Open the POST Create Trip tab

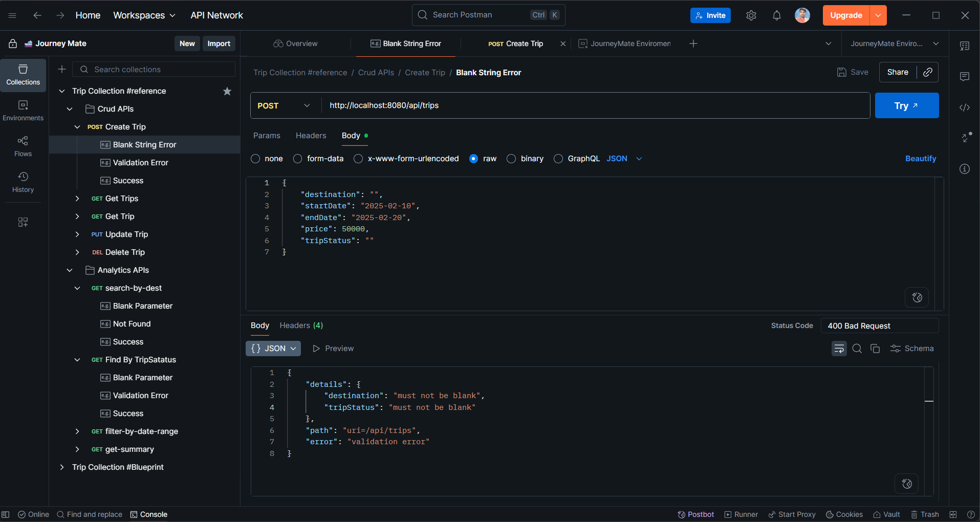[515, 43]
